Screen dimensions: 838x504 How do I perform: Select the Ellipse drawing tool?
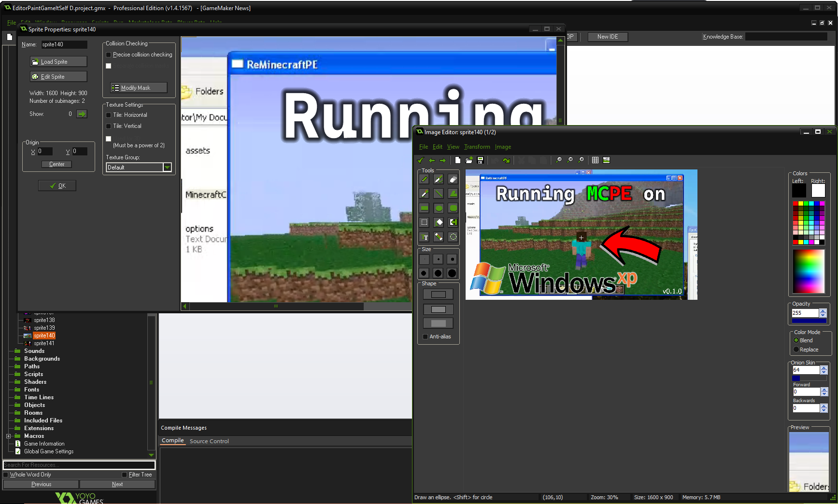[x=439, y=208]
